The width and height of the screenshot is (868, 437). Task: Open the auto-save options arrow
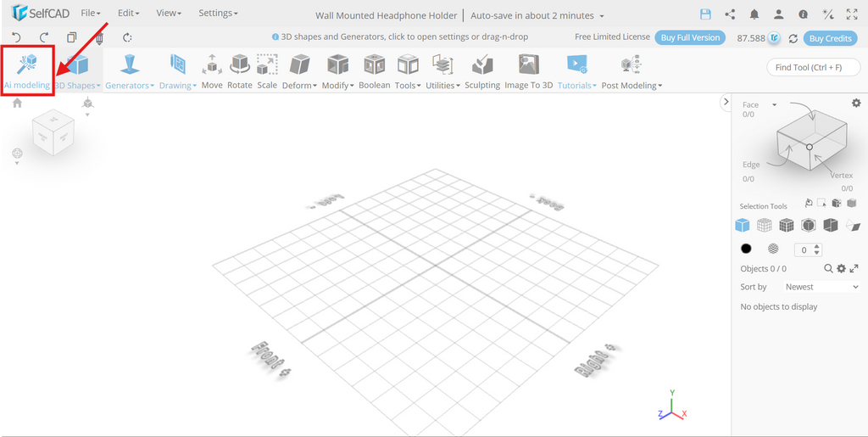[x=603, y=16]
